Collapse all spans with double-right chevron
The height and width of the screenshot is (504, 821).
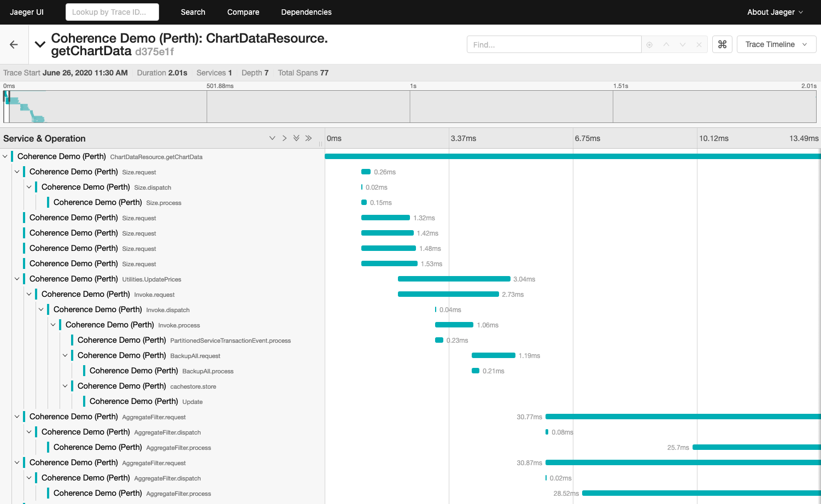coord(308,138)
